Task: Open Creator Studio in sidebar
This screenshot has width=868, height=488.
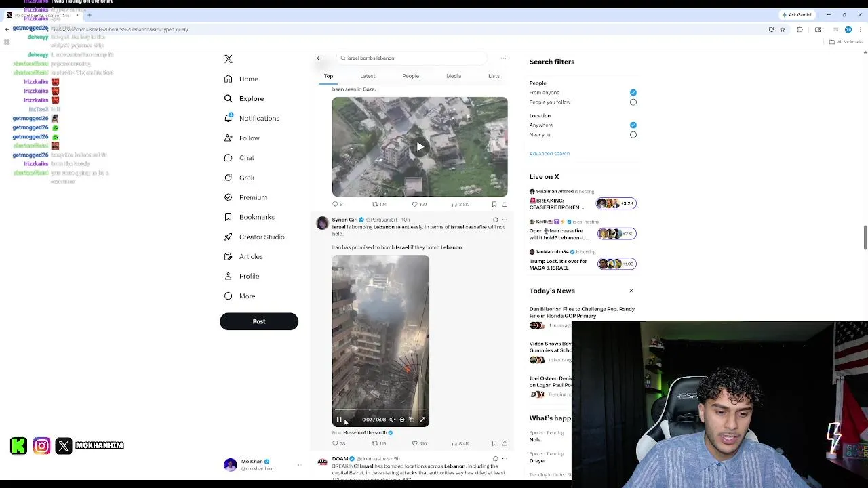Action: tap(254, 237)
